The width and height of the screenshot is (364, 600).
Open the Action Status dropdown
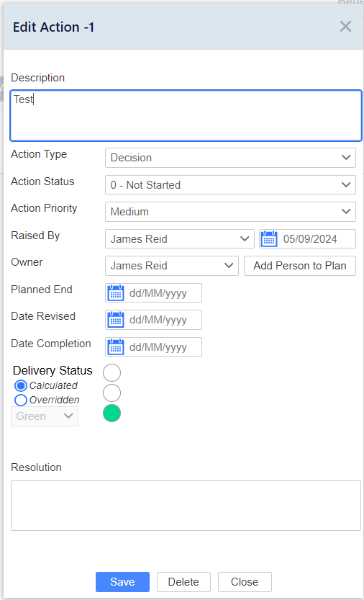(x=231, y=185)
